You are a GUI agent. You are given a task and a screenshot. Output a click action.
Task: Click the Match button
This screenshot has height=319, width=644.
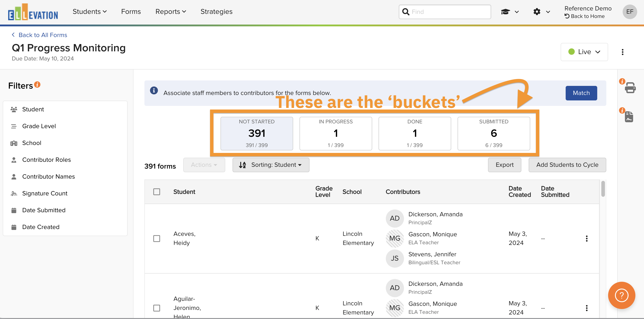point(581,93)
